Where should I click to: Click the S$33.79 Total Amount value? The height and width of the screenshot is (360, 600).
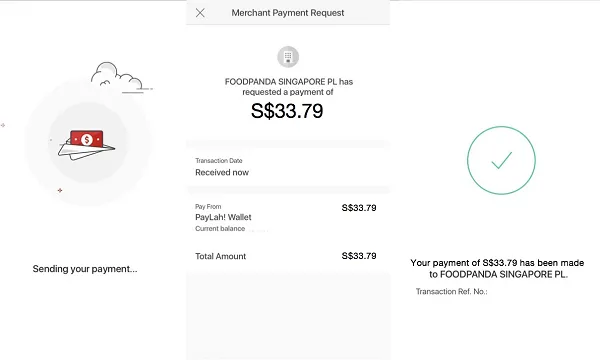coord(359,256)
